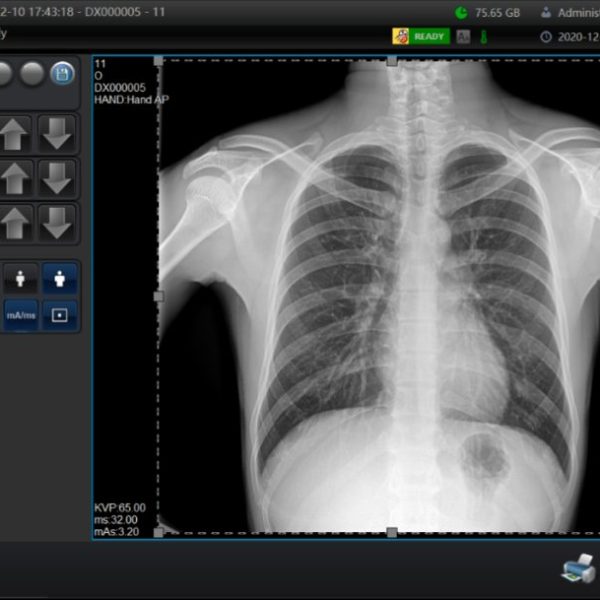Click the green disk space 75.65 GB icon
Screen dimensions: 600x600
[x=460, y=13]
